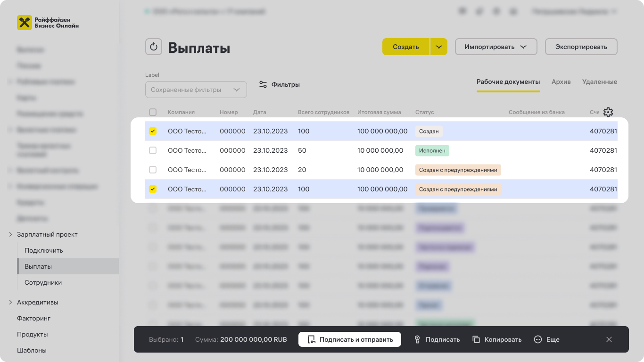Screen dimensions: 644x362
Task: Select Выплаты in the sidebar
Action: (x=68, y=266)
